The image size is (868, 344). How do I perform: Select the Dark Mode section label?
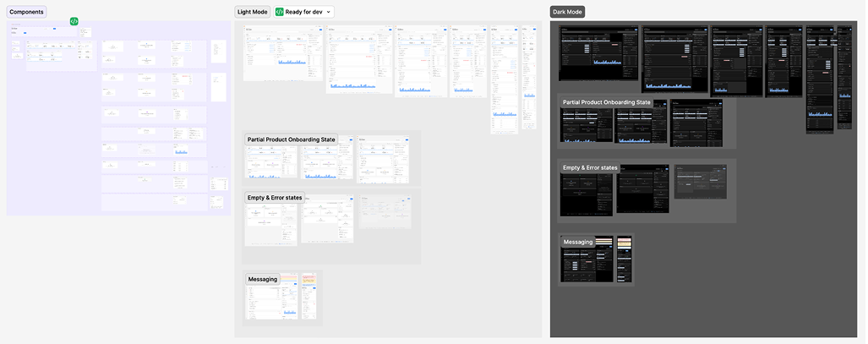(x=567, y=12)
